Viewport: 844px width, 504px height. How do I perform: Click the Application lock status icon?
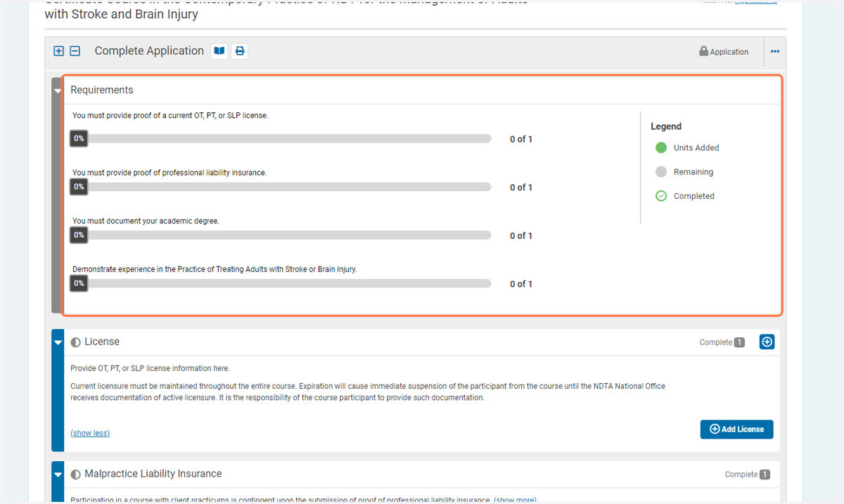tap(703, 51)
